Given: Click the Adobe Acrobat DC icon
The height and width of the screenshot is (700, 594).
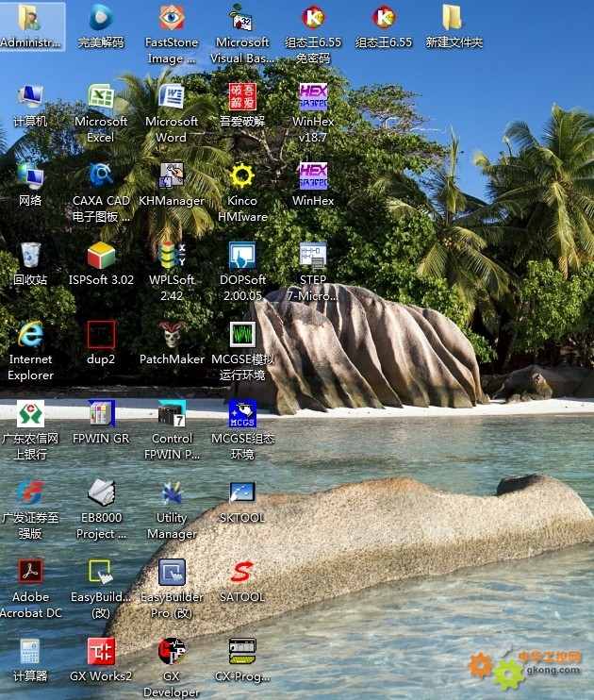Looking at the screenshot, I should pos(30,573).
